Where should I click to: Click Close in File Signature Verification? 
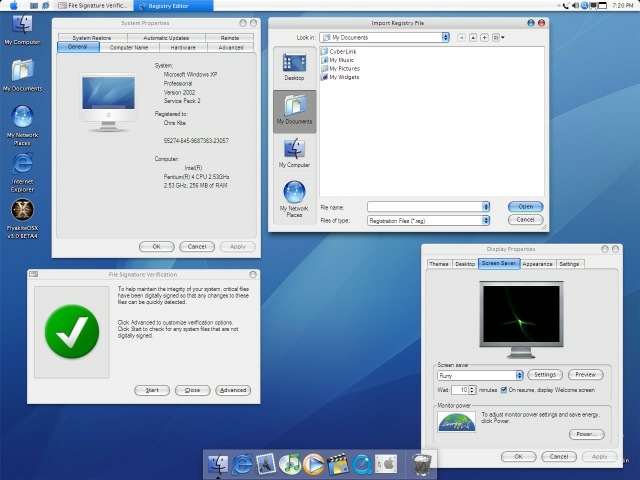pyautogui.click(x=193, y=390)
